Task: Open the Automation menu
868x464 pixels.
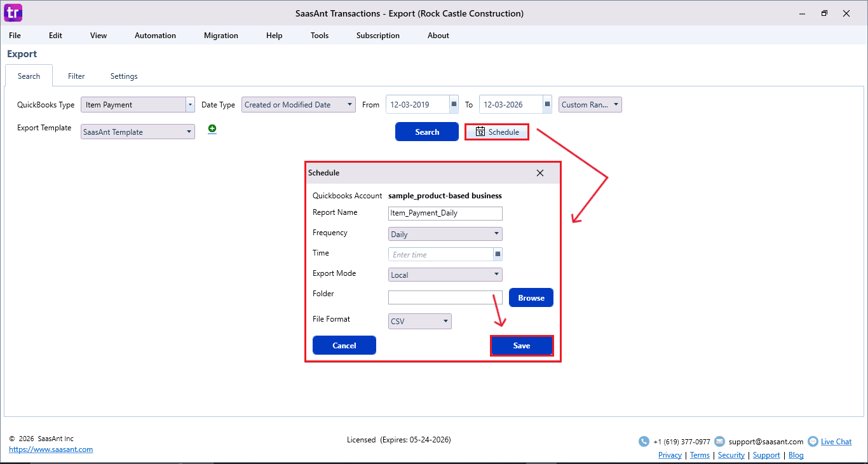Action: point(155,36)
